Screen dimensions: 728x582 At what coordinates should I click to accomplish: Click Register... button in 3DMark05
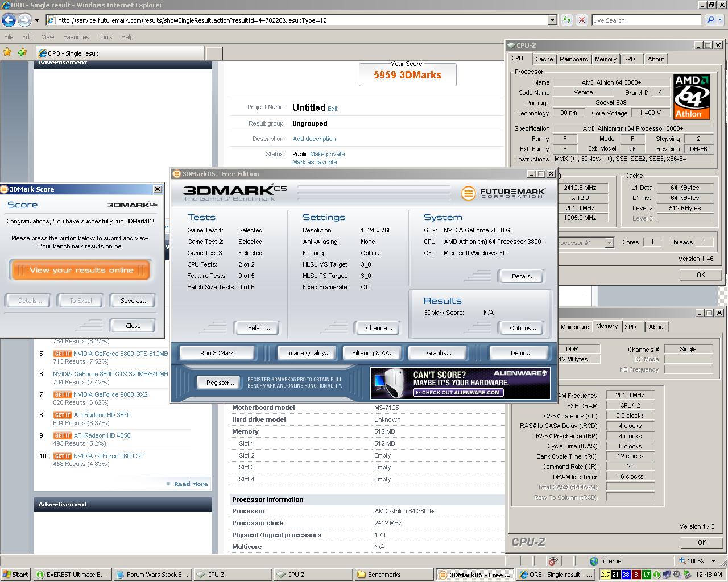point(220,383)
